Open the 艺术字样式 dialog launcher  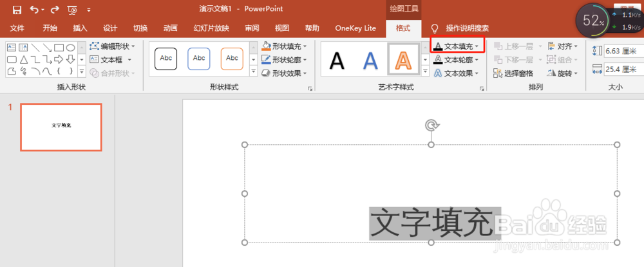482,88
